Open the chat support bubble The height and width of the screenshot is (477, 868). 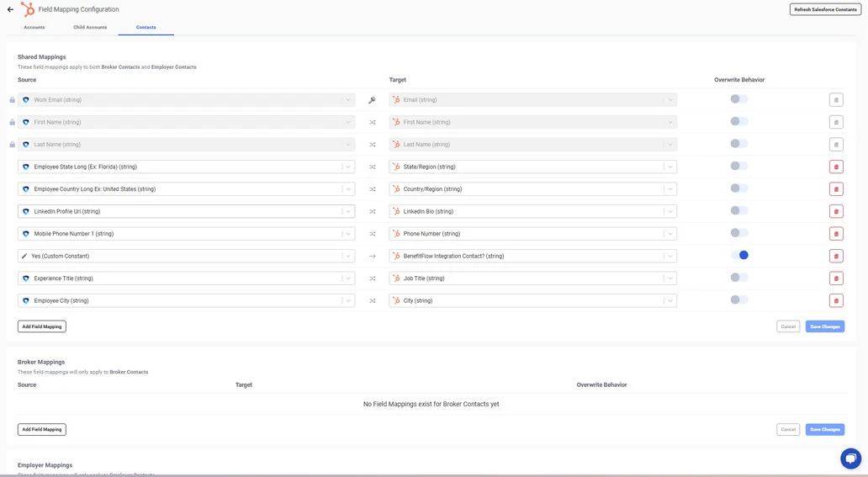pos(851,458)
